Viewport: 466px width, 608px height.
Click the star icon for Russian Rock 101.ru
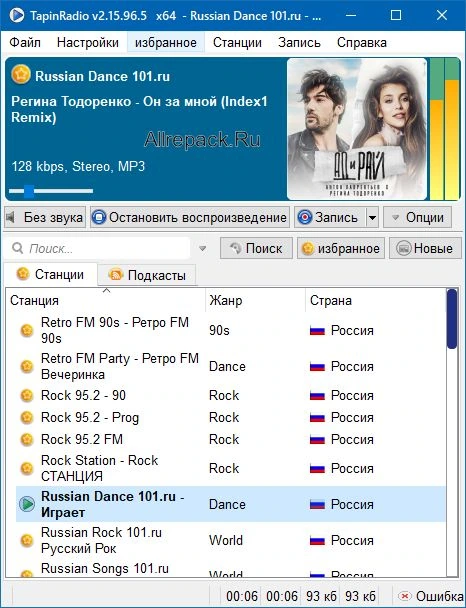pyautogui.click(x=27, y=540)
